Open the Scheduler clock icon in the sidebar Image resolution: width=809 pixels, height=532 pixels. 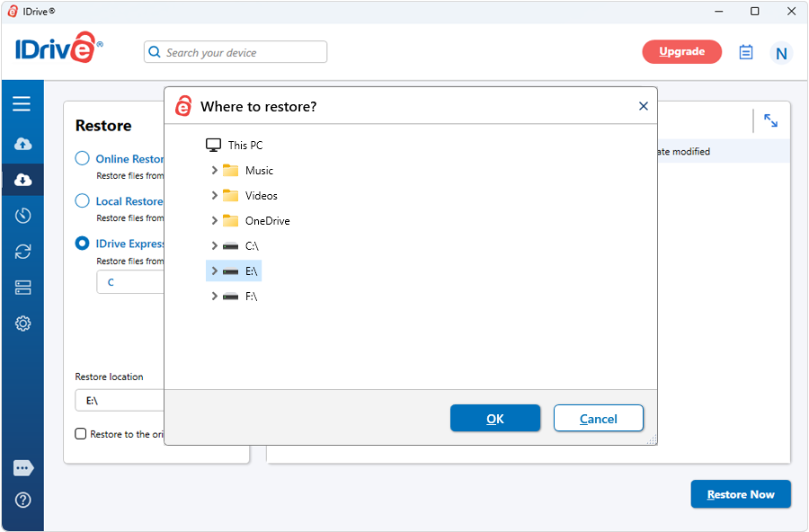coord(22,215)
